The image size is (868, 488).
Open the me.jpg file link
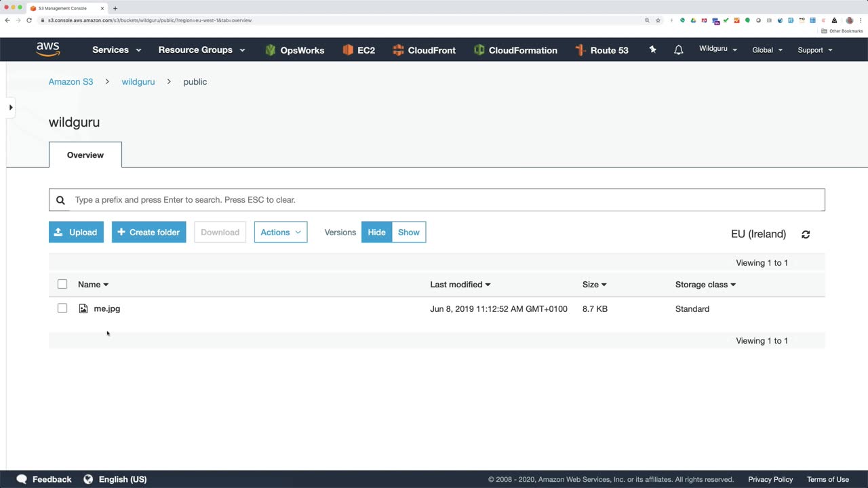click(x=107, y=308)
